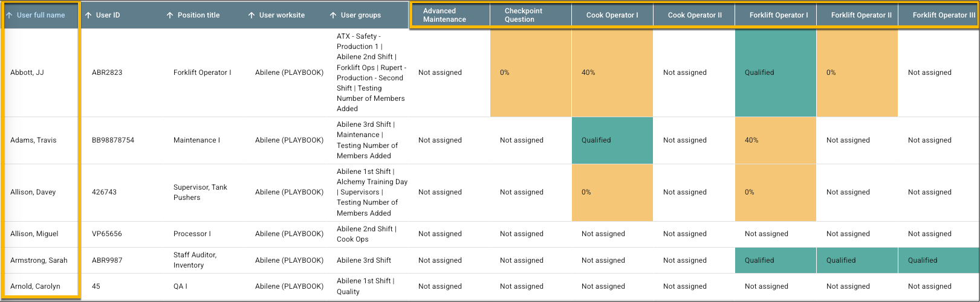Select the Advanced Maintenance column header
This screenshot has width=980, height=302.
click(x=444, y=15)
